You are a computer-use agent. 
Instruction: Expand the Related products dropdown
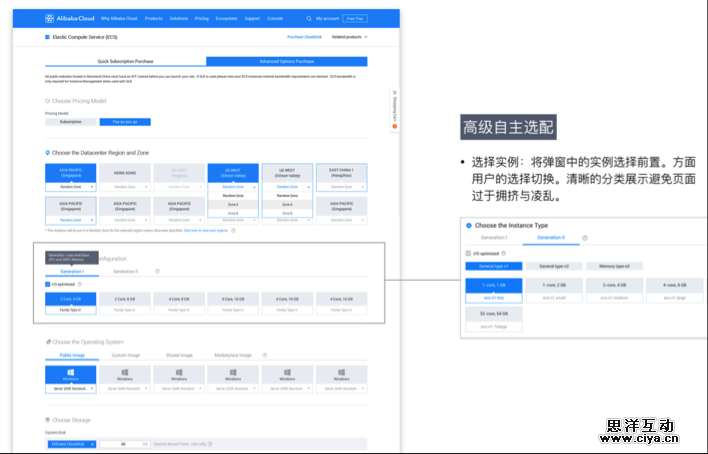coord(350,37)
